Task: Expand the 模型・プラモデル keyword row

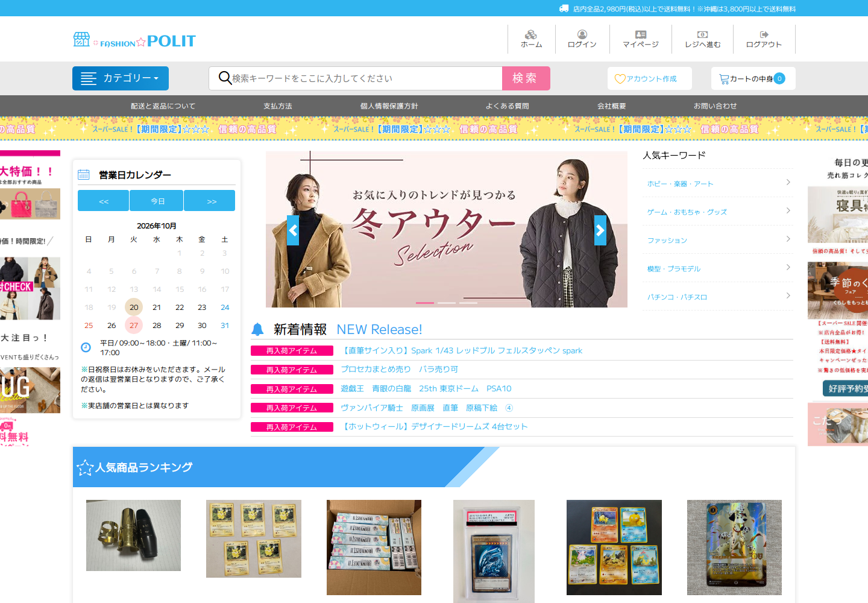Action: (718, 268)
